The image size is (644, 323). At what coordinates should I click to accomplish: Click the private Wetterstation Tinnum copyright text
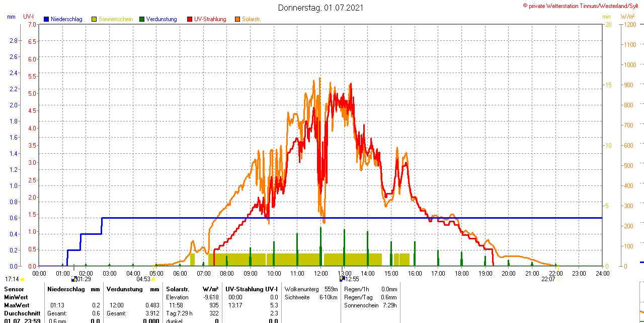pyautogui.click(x=583, y=6)
